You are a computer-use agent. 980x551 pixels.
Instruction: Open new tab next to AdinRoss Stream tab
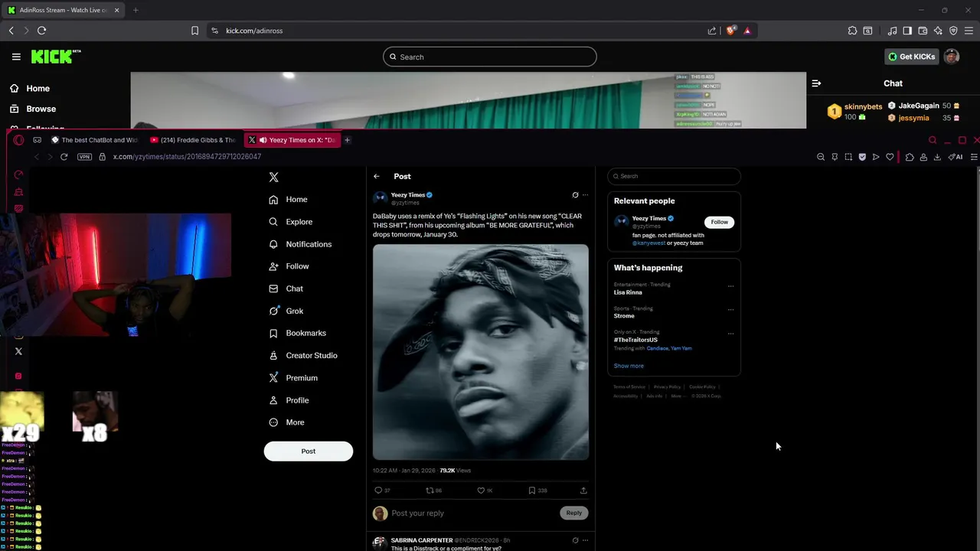tap(136, 10)
